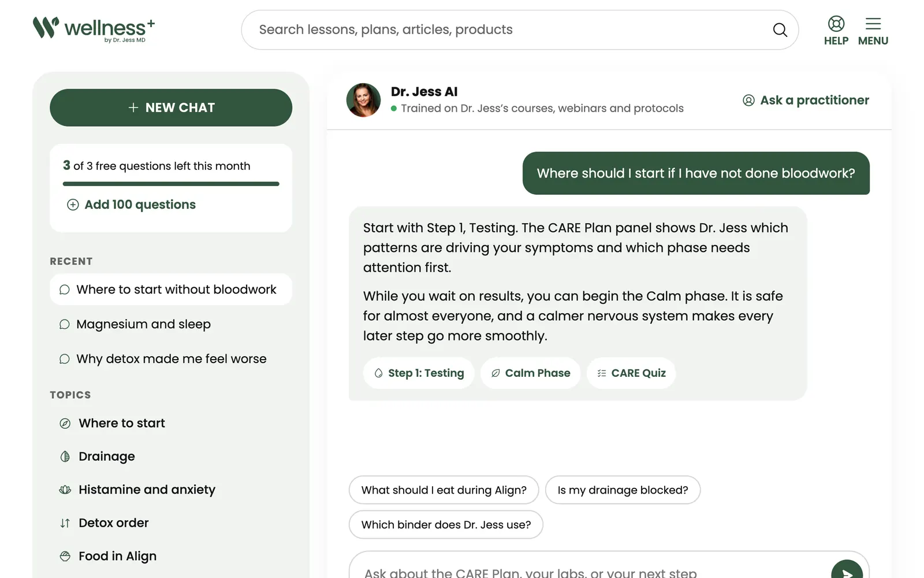The width and height of the screenshot is (924, 578).
Task: Click the MENU label in the header
Action: [873, 41]
